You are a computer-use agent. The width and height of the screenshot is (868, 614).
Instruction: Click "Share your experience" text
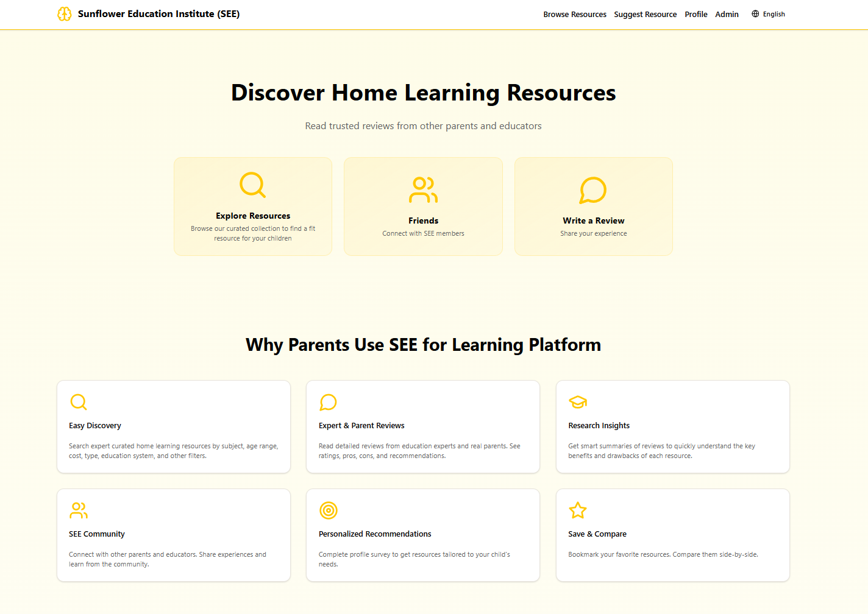[x=593, y=233]
